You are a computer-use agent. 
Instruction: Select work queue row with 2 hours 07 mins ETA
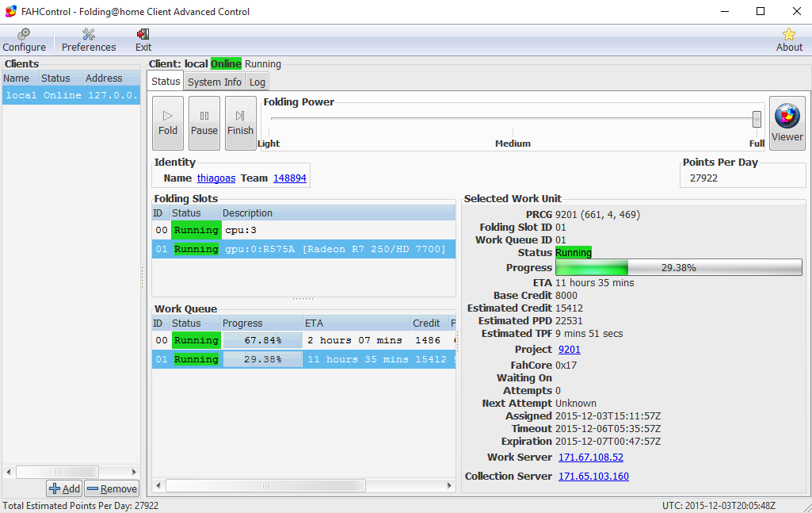[303, 340]
